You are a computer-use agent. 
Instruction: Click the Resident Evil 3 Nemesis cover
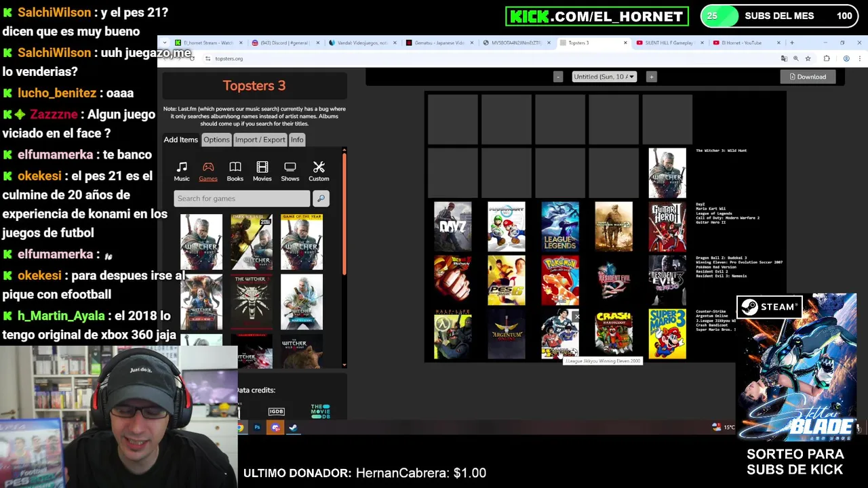coord(667,280)
